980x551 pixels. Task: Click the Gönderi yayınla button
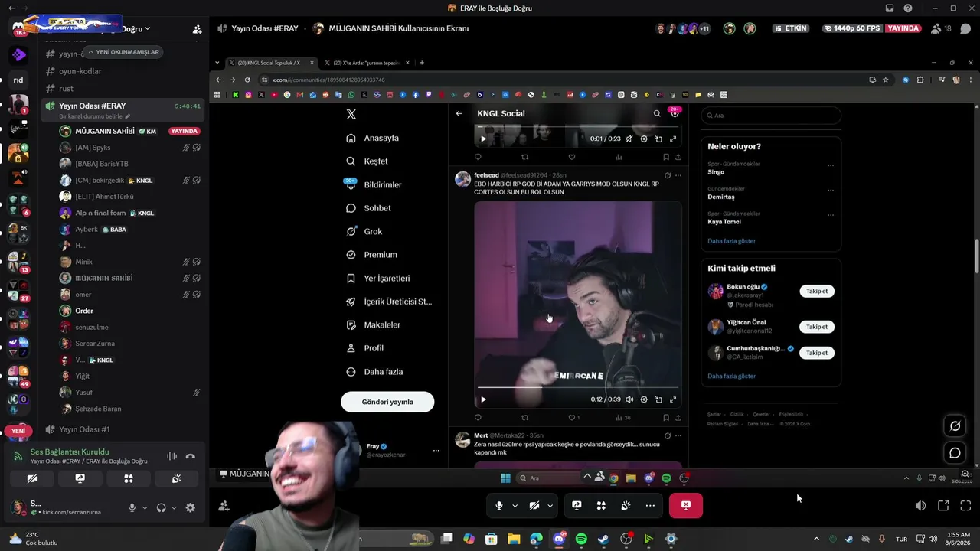pos(387,402)
